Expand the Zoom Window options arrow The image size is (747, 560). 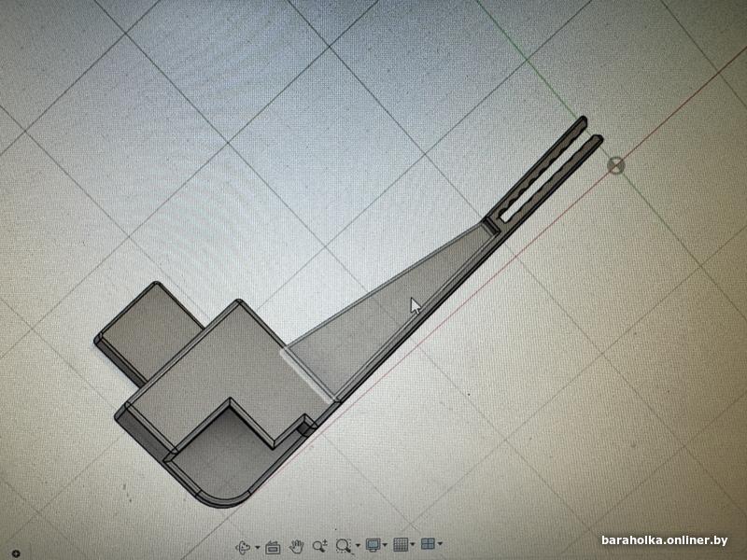tap(358, 545)
